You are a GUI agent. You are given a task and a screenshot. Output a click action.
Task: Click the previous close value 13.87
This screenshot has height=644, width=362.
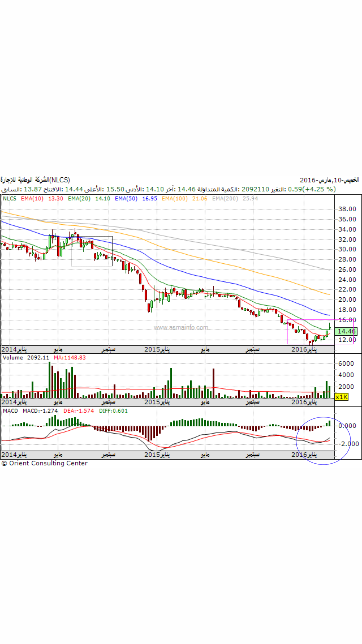point(32,189)
